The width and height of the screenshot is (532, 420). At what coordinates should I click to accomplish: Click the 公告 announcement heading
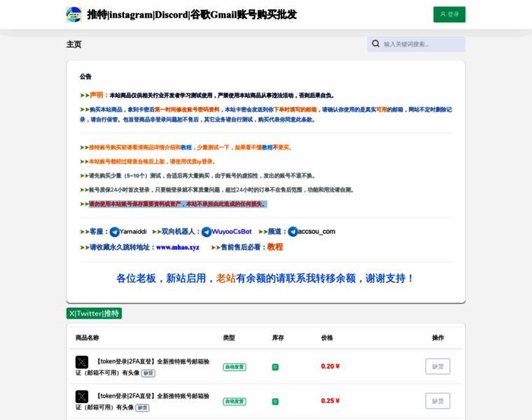85,77
